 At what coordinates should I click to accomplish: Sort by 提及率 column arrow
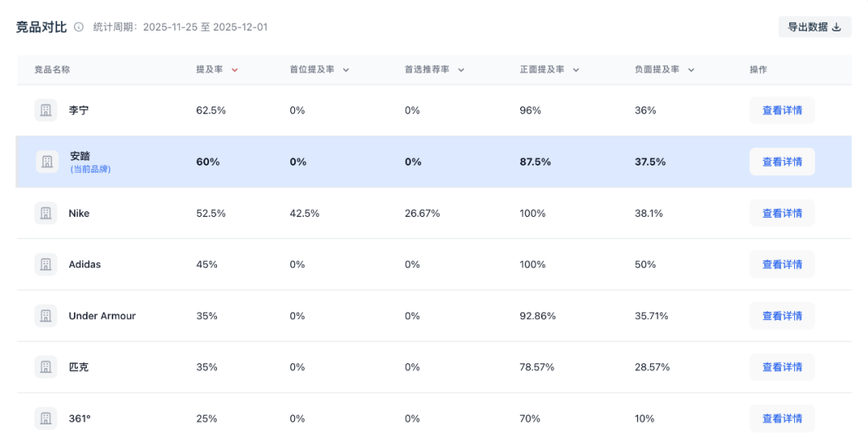[x=235, y=70]
